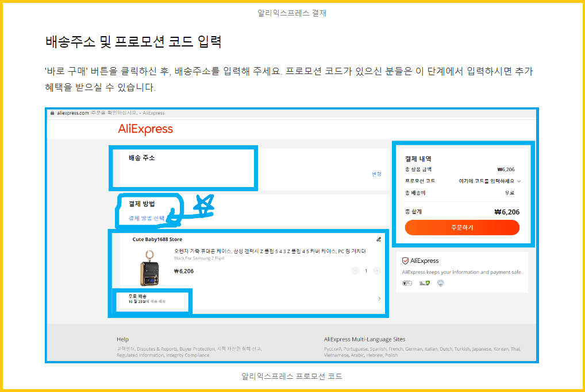Click the plus icon to increase quantity
Image resolution: width=585 pixels, height=392 pixels.
376,270
